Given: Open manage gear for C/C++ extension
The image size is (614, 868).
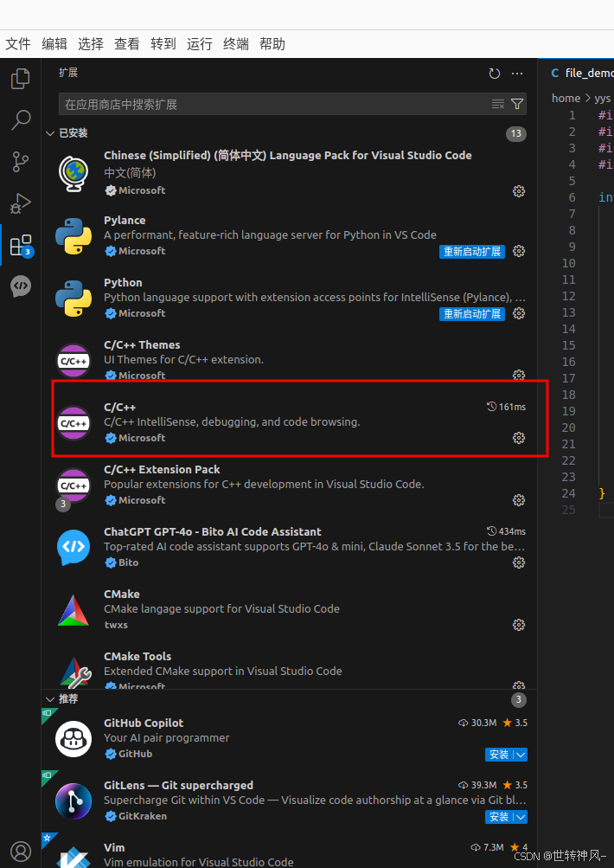Looking at the screenshot, I should click(x=518, y=438).
